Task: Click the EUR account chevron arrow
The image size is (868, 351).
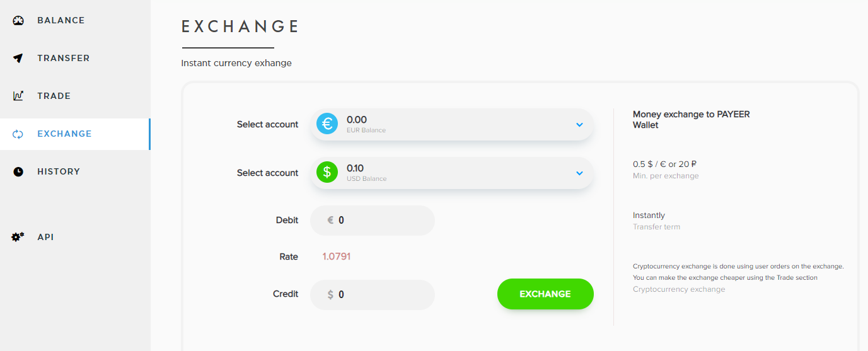Action: click(x=580, y=125)
